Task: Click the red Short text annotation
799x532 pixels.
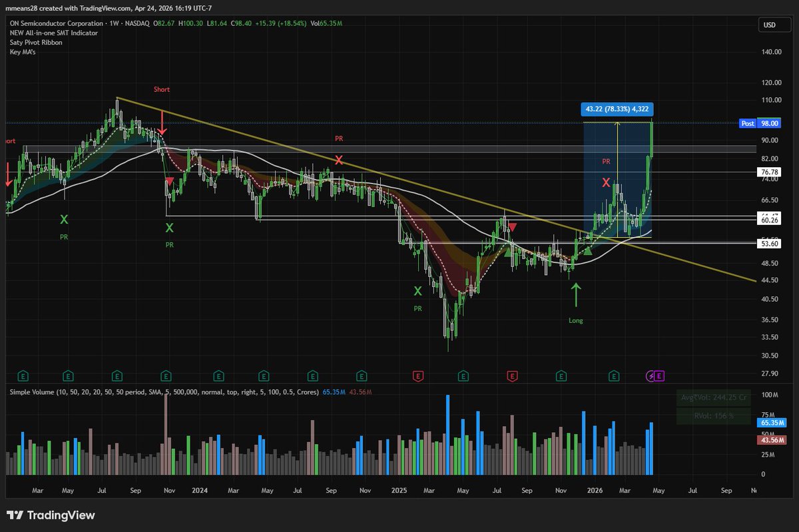Action: coord(161,89)
